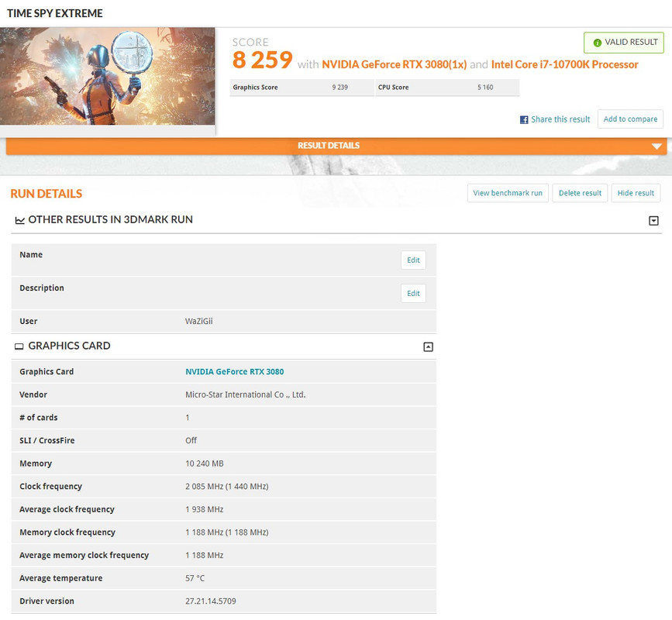Click average clock frequency 1 938 MHz
672x620 pixels.
204,509
